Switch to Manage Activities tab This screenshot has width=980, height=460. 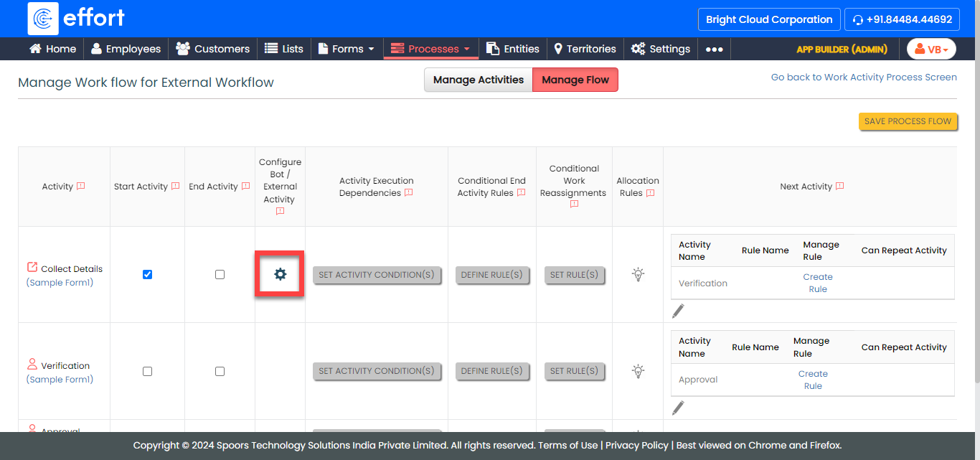click(478, 80)
